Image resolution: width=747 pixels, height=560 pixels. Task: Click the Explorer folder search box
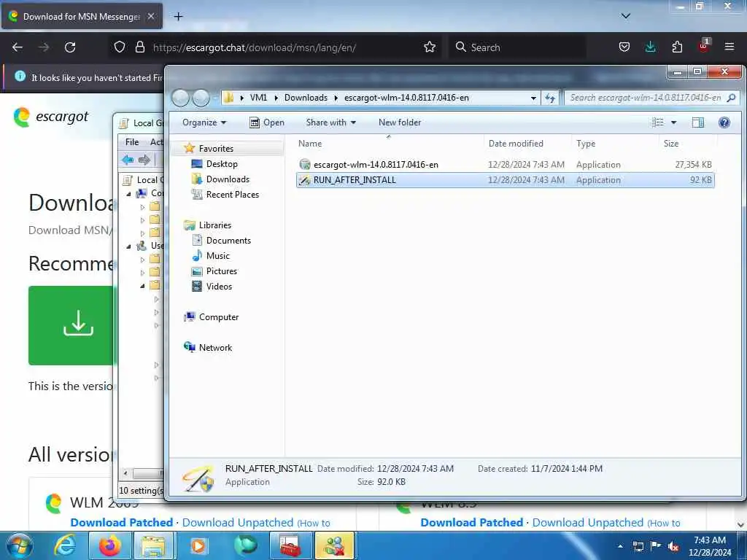click(x=651, y=98)
